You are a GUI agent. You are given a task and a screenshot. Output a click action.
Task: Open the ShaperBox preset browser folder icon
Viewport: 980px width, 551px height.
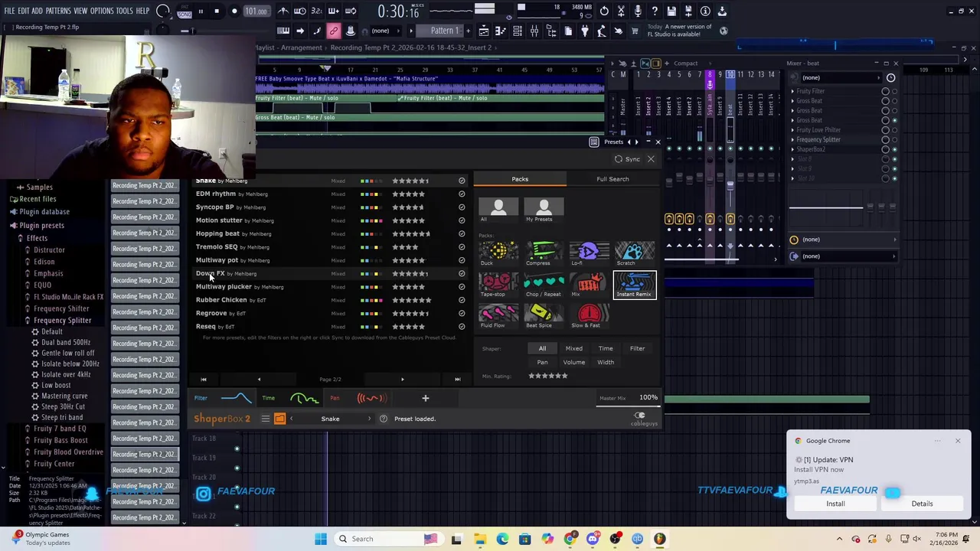coord(279,419)
